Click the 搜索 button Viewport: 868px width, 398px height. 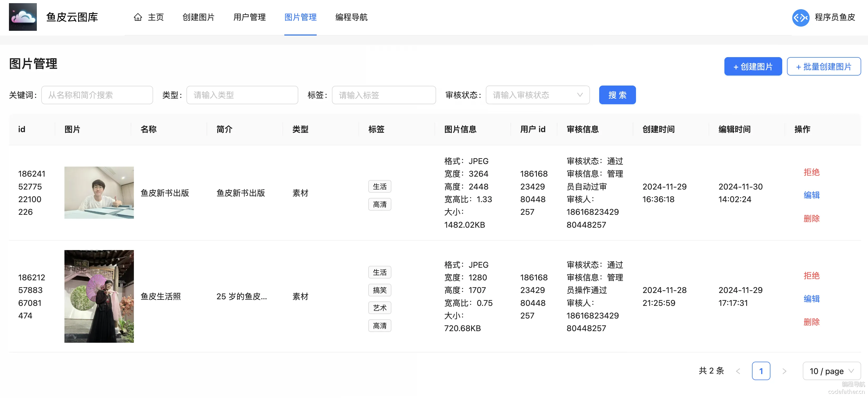617,95
